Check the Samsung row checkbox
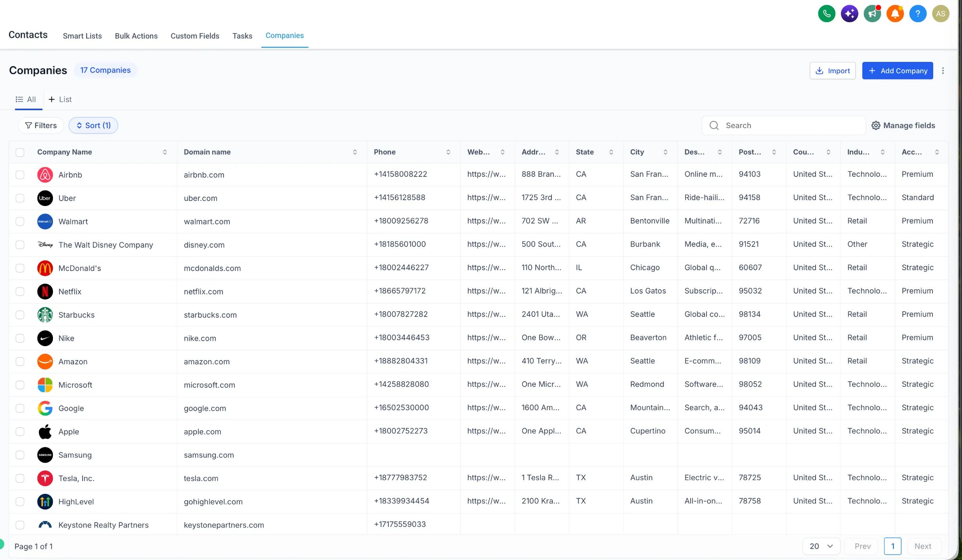This screenshot has height=560, width=962. point(20,455)
